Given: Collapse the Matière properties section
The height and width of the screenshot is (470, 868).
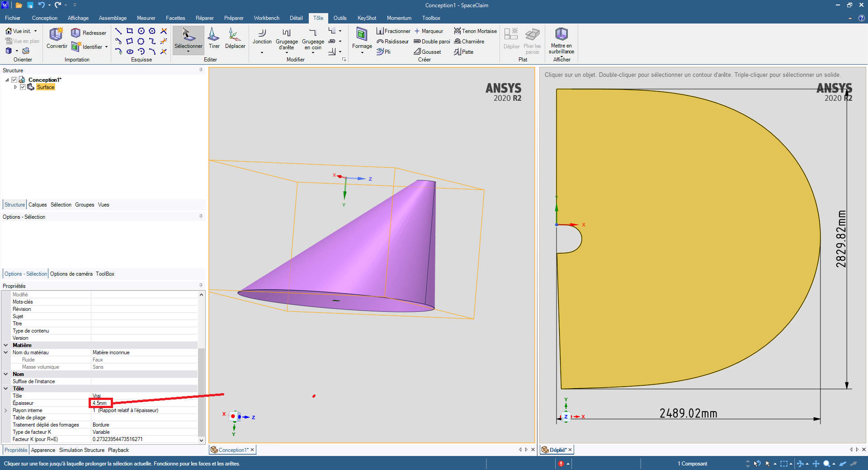Looking at the screenshot, I should [x=6, y=345].
